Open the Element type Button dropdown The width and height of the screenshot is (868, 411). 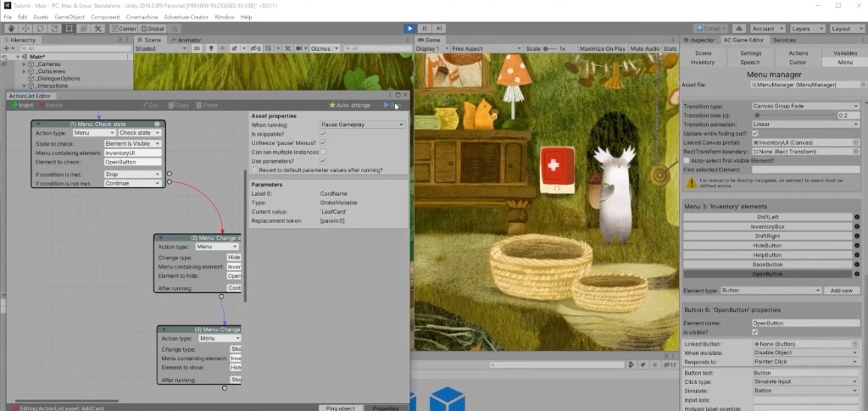[771, 291]
